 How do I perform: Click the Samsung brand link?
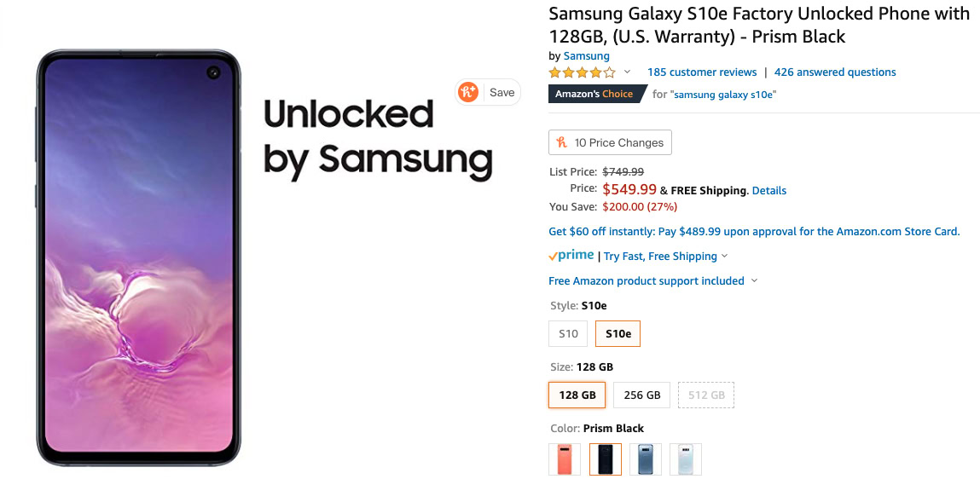coord(586,56)
